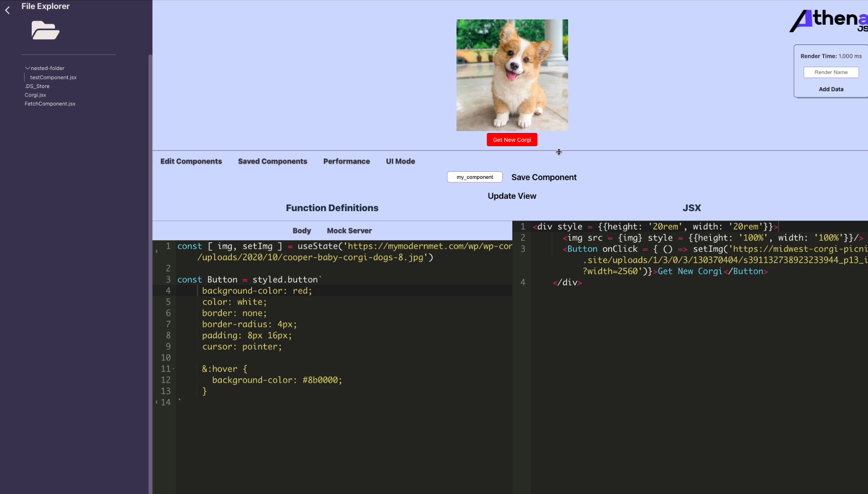Click the closing </div> tag in JSX editor
868x494 pixels.
click(567, 282)
